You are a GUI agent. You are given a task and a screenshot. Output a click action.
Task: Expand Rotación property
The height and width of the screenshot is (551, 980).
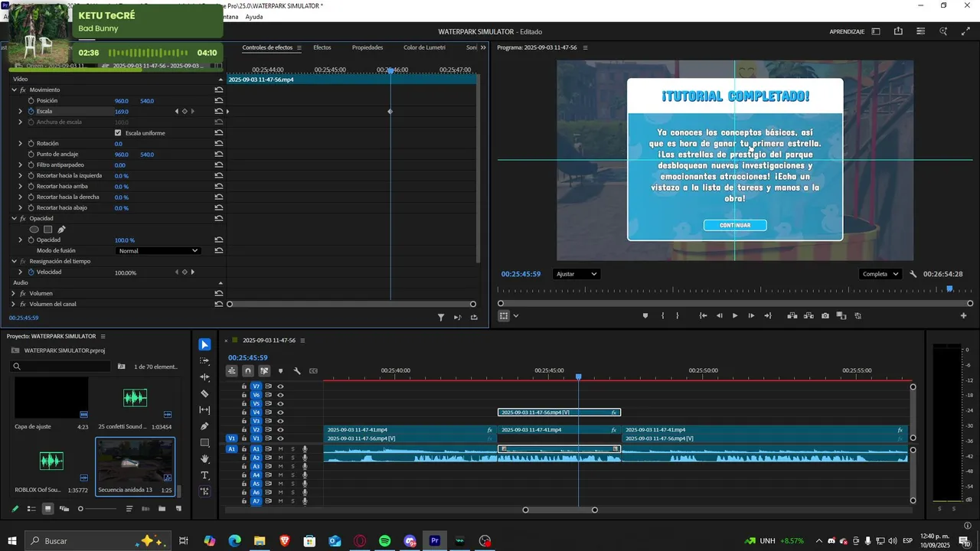point(21,143)
